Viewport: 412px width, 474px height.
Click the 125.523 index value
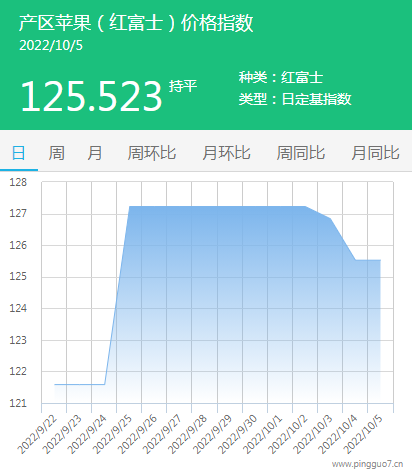click(x=91, y=96)
